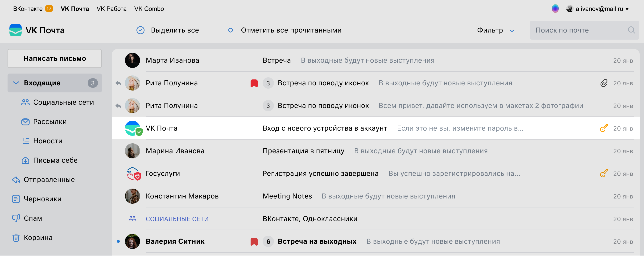644x256 pixels.
Task: Select the Входящие folder
Action: click(54, 83)
